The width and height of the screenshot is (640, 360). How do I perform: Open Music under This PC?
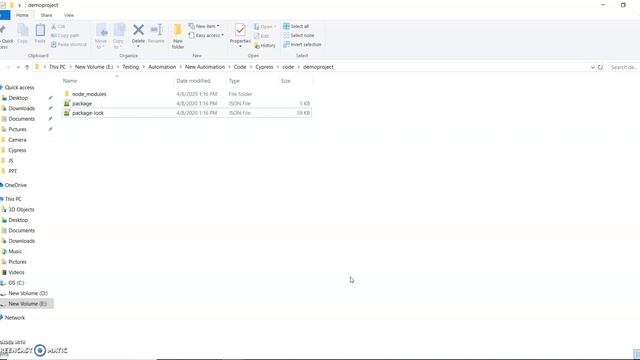pyautogui.click(x=15, y=252)
